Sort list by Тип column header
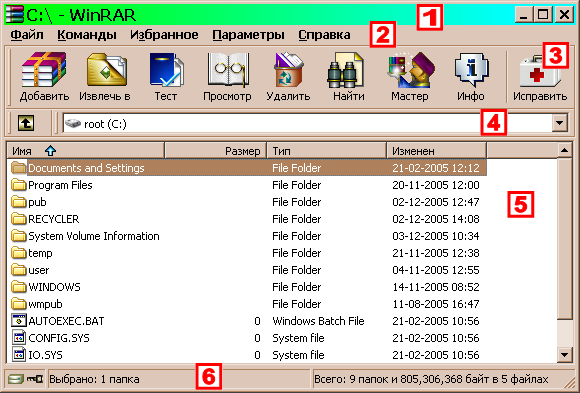This screenshot has height=393, width=580. coord(327,151)
